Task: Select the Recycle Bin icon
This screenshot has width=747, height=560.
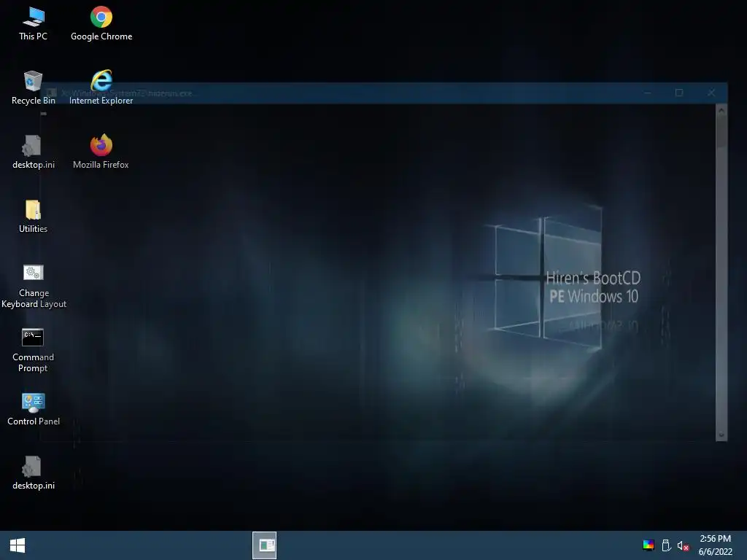Action: (x=33, y=87)
